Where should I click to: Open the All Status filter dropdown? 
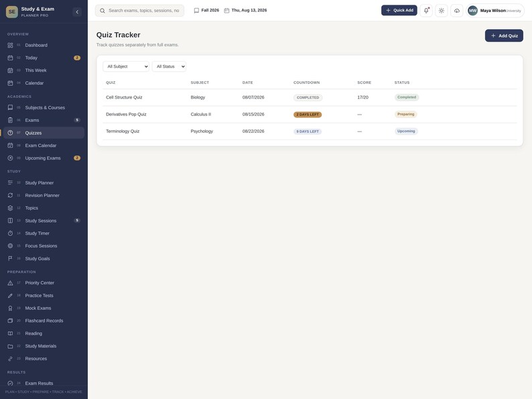(169, 66)
